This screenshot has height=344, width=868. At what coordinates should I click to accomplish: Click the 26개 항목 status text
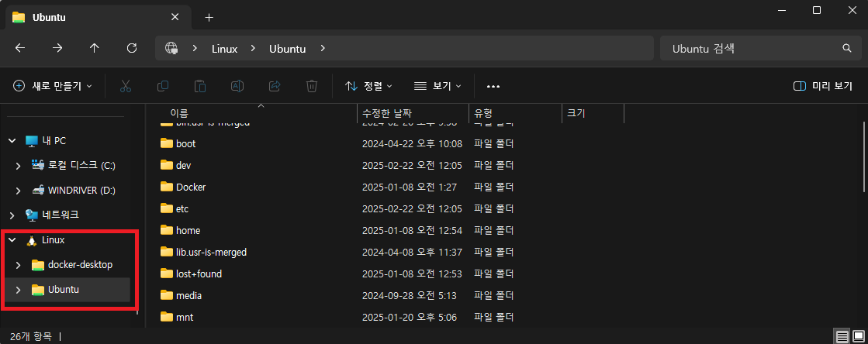[x=30, y=335]
